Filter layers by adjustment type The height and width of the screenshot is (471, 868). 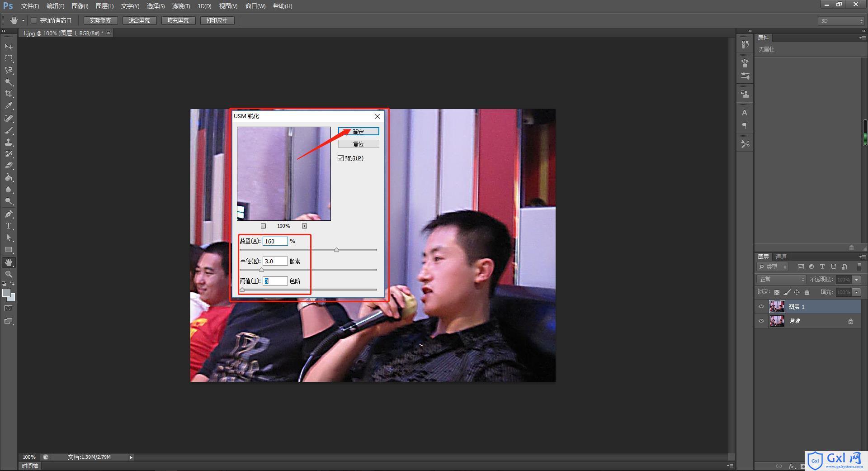[811, 267]
